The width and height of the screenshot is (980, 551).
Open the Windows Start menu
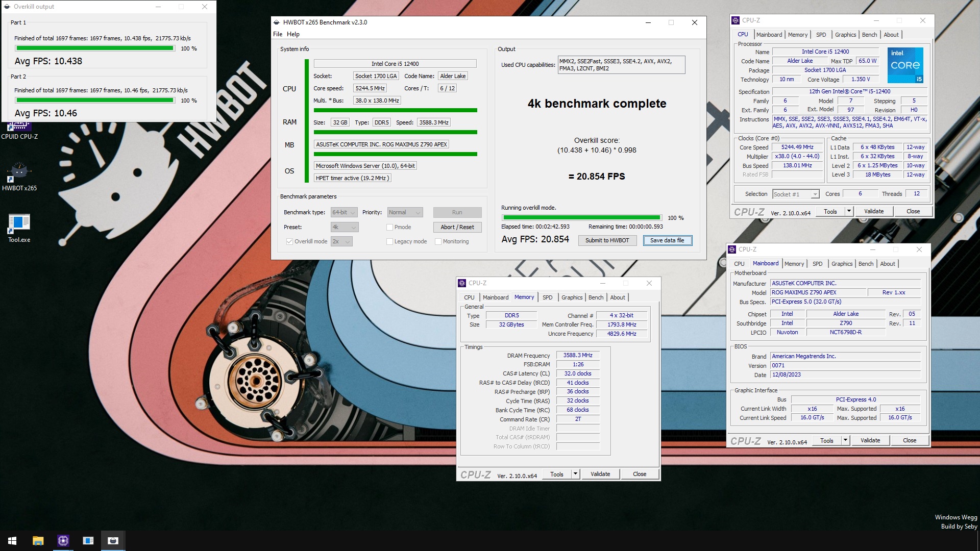pos(12,541)
